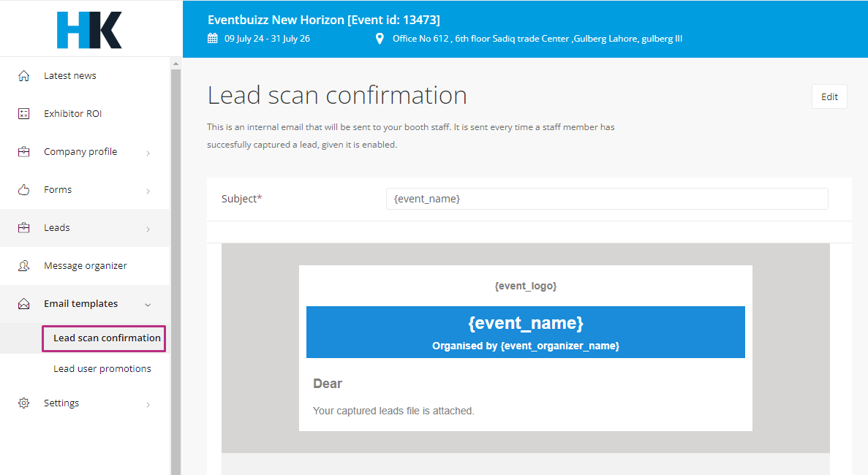Click the {event_logo} placeholder in template
868x475 pixels.
point(526,286)
